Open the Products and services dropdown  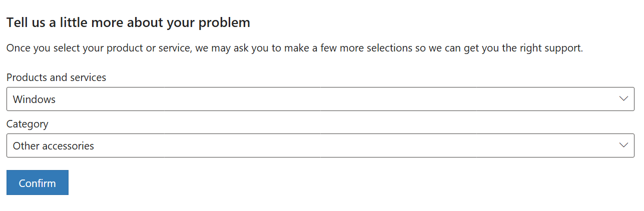pyautogui.click(x=320, y=99)
